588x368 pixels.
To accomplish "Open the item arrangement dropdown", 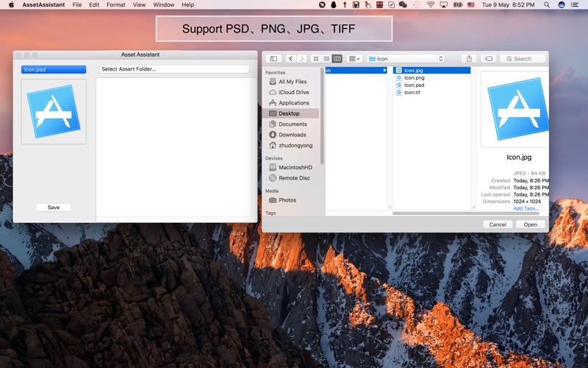I will click(x=354, y=59).
